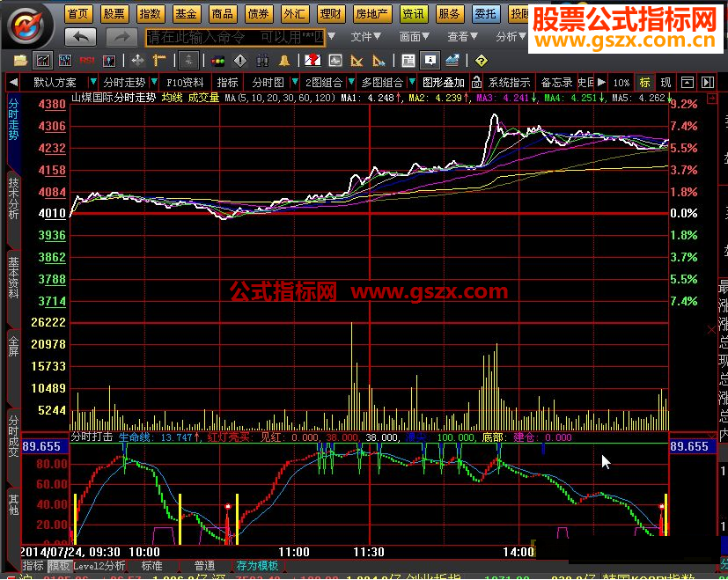Click the up-down arrows toolbar button
The width and height of the screenshot is (728, 580).
tap(188, 61)
